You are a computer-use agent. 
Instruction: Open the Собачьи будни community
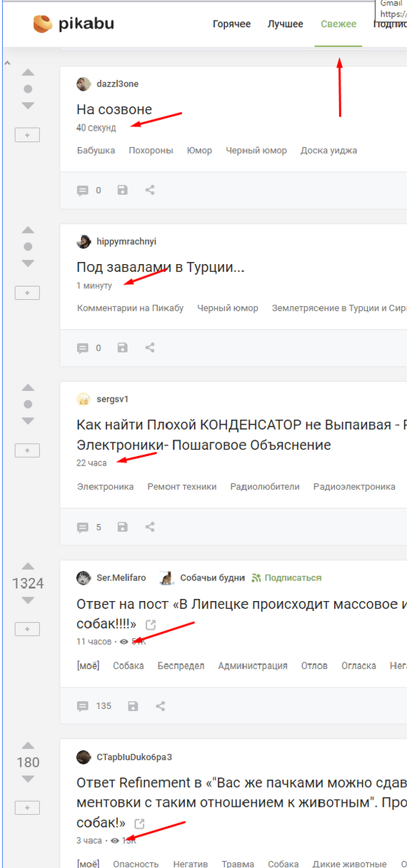point(212,577)
